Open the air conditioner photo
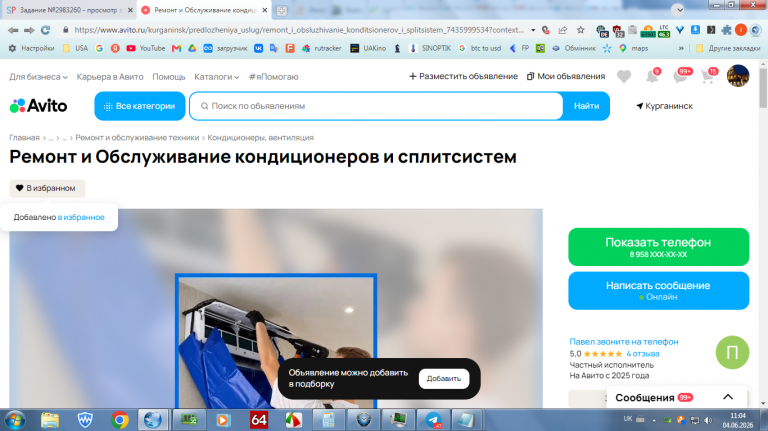 point(276,341)
